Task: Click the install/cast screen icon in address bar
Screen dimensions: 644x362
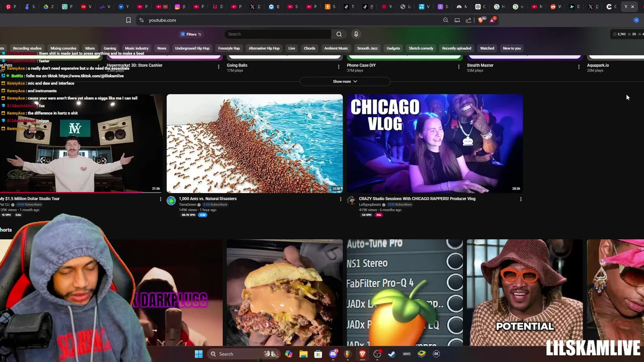Action: point(457,20)
